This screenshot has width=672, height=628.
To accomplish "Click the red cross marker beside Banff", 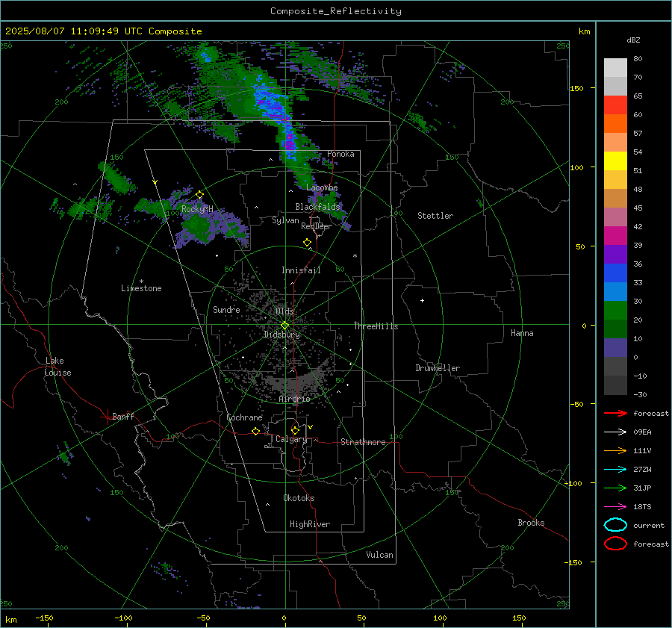I will (107, 416).
